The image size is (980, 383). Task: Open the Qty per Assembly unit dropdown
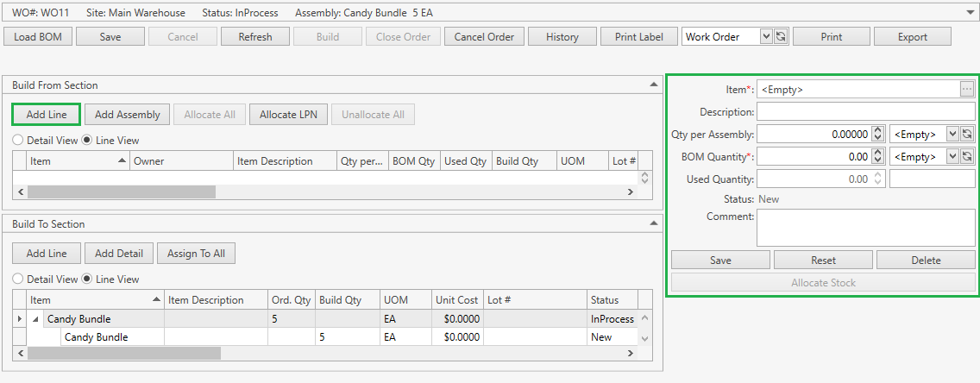[952, 134]
